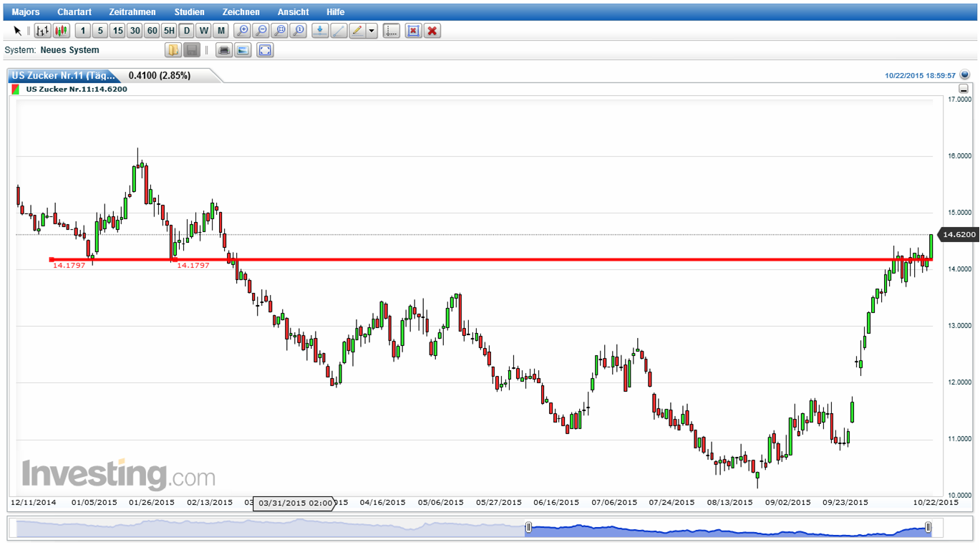Open the Studien menu
The image size is (980, 550).
click(189, 12)
